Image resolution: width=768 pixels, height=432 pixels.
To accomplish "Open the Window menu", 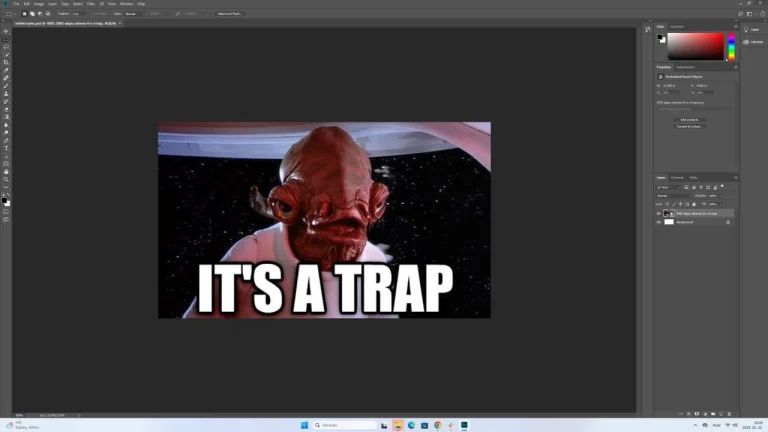I will click(126, 3).
